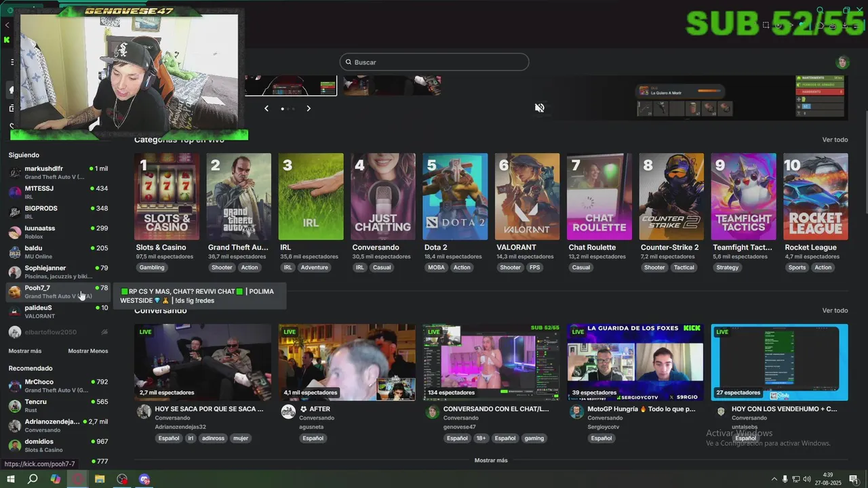
Task: Click agusneta channel avatar
Action: [288, 411]
